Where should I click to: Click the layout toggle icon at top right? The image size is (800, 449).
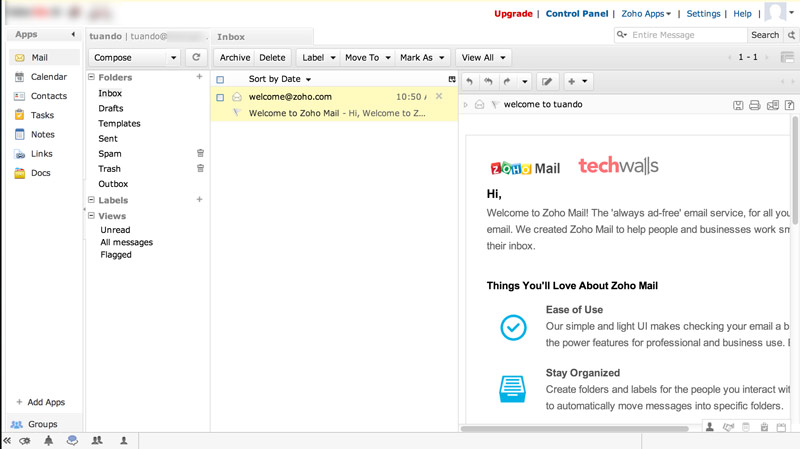point(787,57)
